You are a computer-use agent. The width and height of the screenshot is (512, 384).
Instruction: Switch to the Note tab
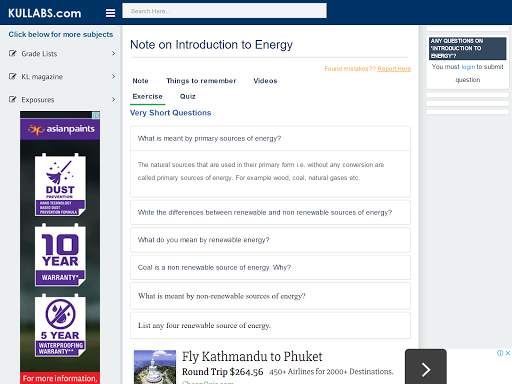tap(140, 81)
